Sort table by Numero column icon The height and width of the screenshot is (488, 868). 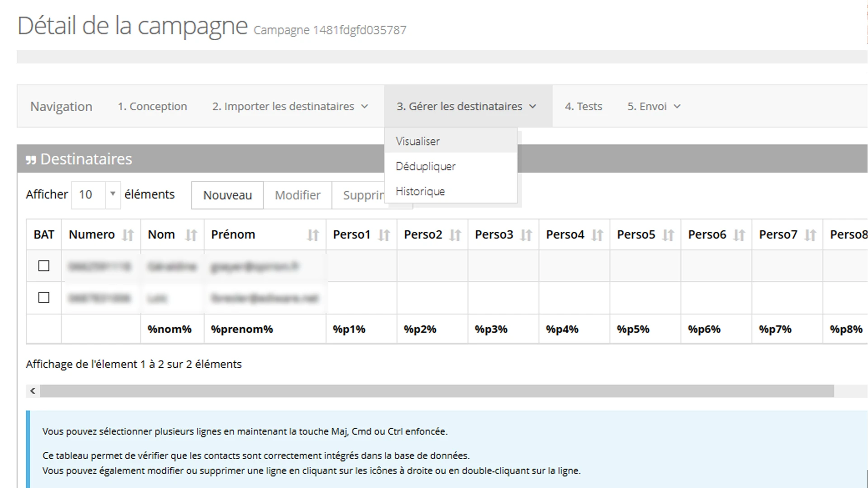click(x=128, y=235)
